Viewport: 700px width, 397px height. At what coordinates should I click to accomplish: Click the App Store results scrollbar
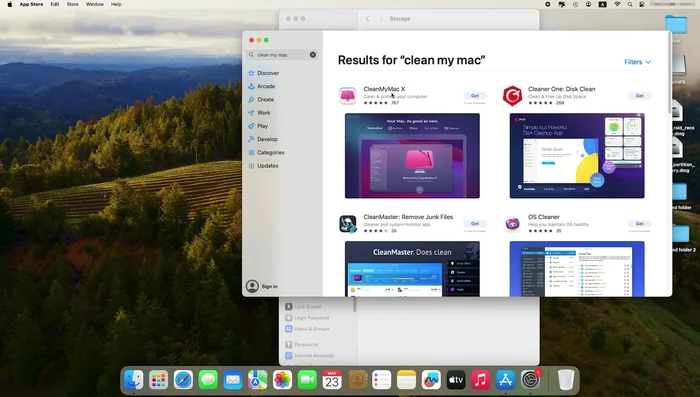pyautogui.click(x=669, y=73)
